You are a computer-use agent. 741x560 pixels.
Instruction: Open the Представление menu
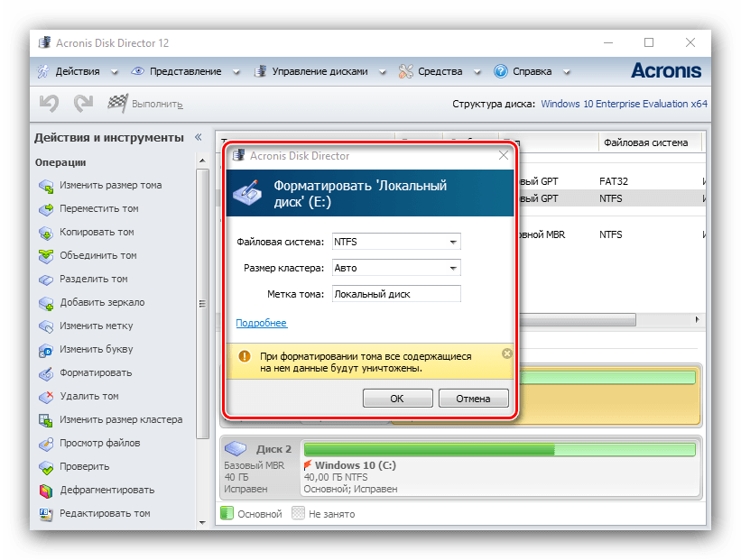click(185, 71)
